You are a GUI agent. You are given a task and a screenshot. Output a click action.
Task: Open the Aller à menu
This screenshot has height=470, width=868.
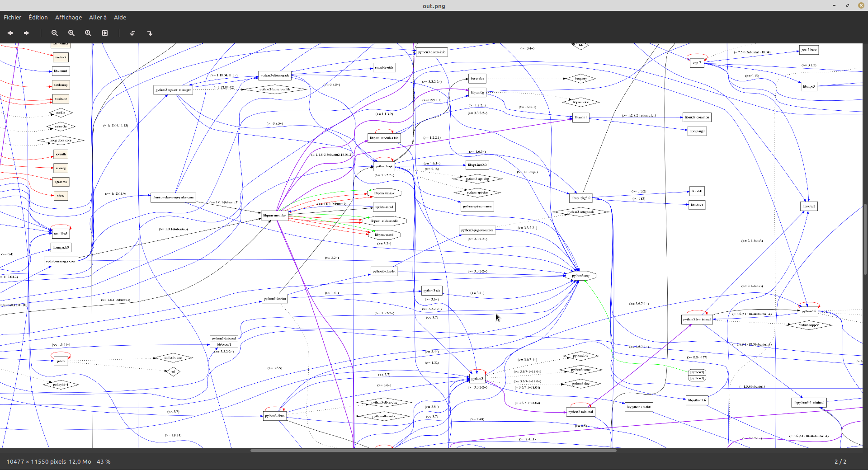pyautogui.click(x=98, y=17)
